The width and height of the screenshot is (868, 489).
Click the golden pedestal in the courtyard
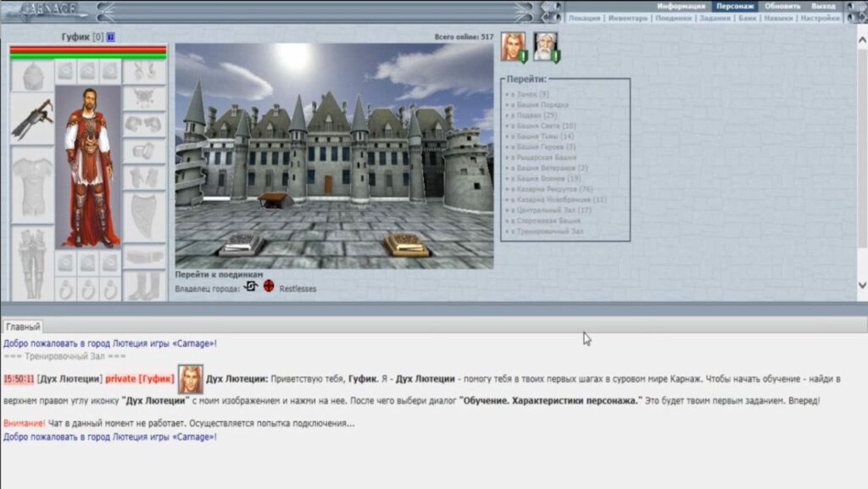click(x=406, y=244)
